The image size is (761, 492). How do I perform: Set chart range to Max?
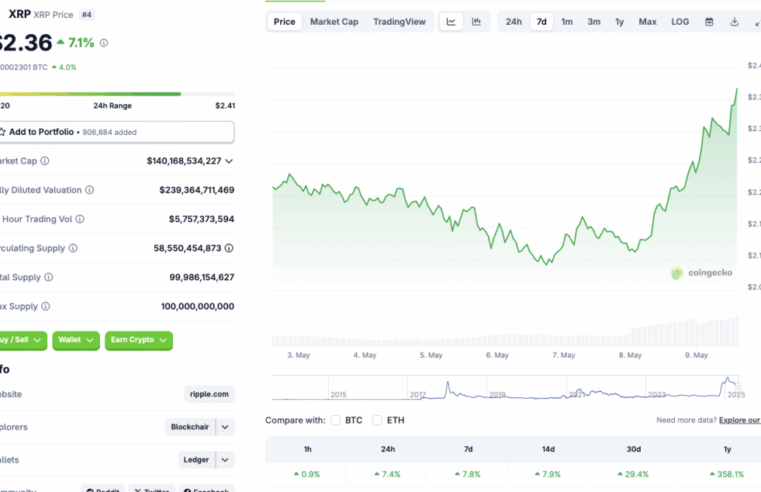click(x=647, y=22)
